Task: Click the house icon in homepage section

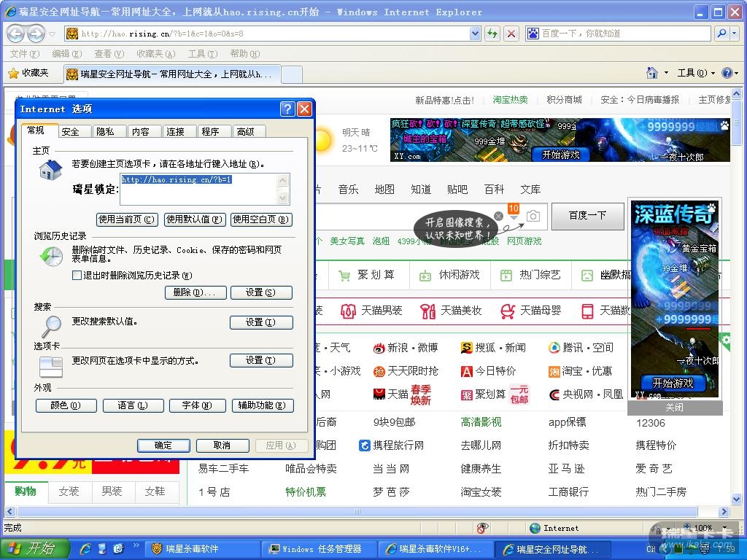Action: click(x=51, y=171)
